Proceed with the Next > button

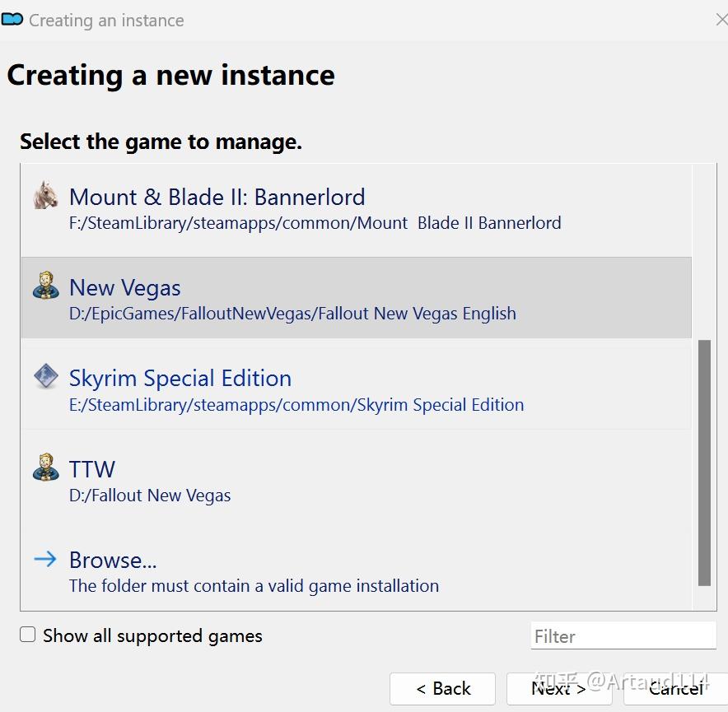point(559,689)
